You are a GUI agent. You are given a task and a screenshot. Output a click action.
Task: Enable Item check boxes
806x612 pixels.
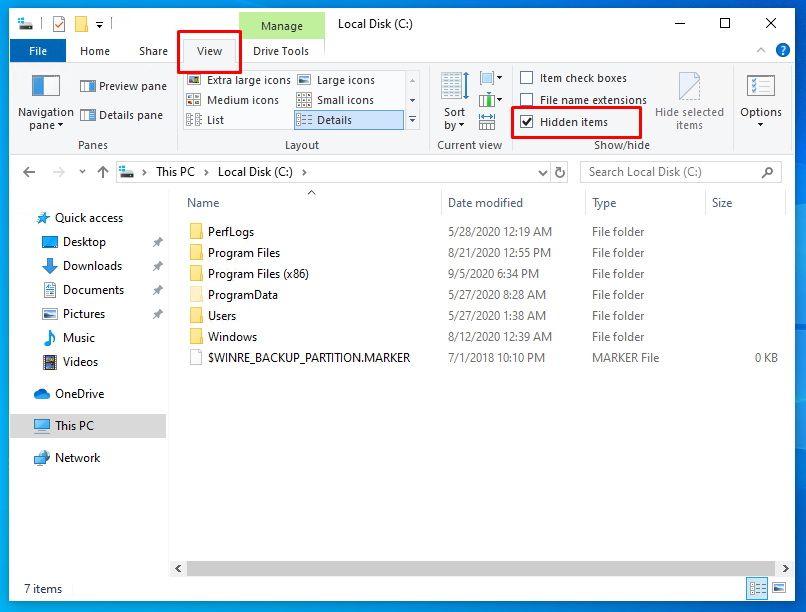pos(526,78)
